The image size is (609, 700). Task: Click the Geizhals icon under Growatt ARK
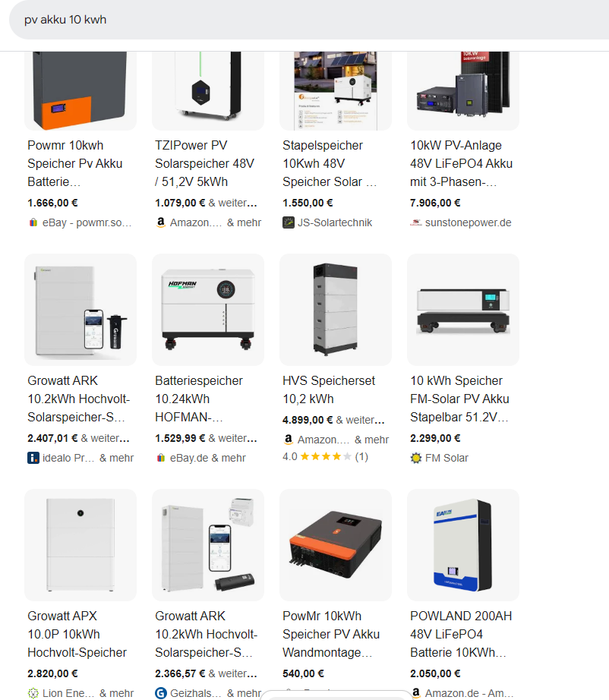tap(161, 693)
